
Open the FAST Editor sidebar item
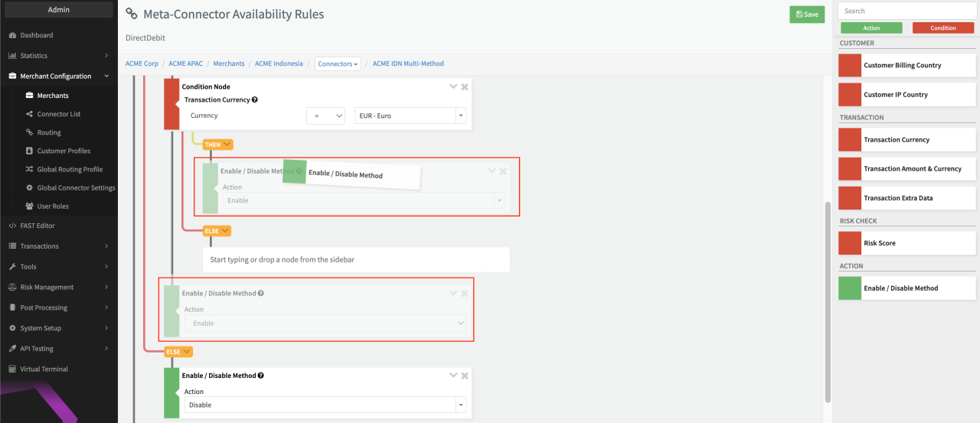[x=37, y=226]
